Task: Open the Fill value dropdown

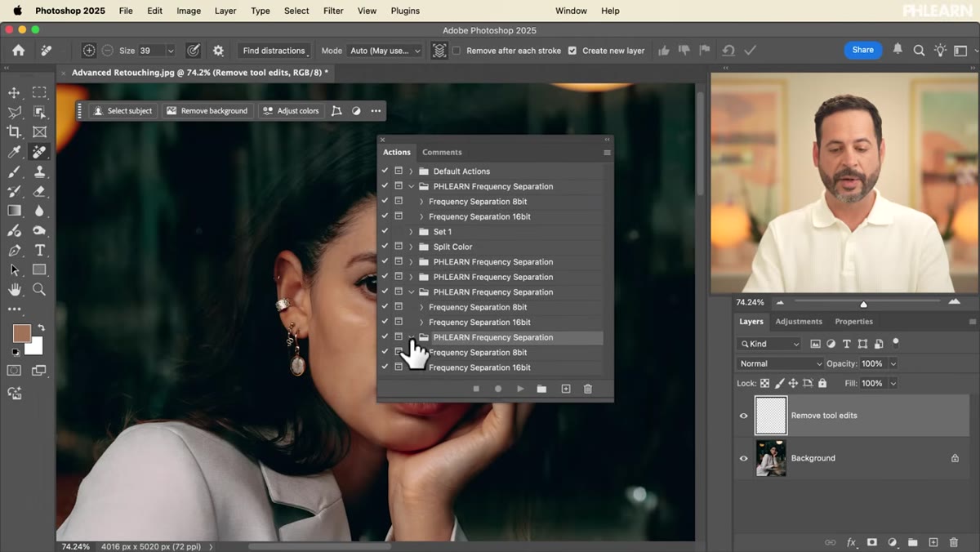Action: pyautogui.click(x=893, y=383)
